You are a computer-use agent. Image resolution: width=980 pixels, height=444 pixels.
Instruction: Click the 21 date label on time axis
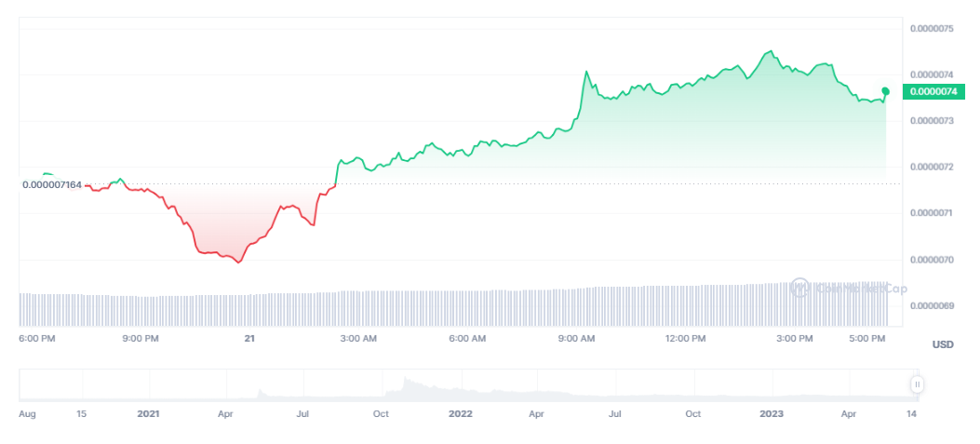click(249, 339)
